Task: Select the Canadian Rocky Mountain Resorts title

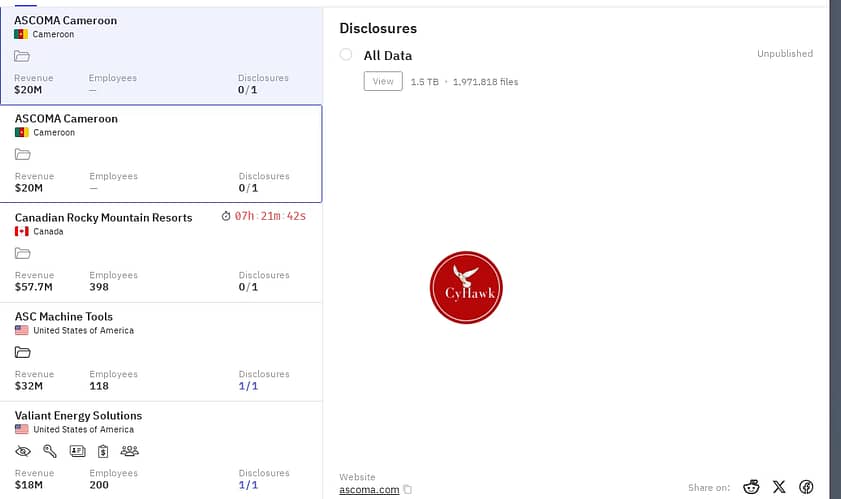Action: 104,217
